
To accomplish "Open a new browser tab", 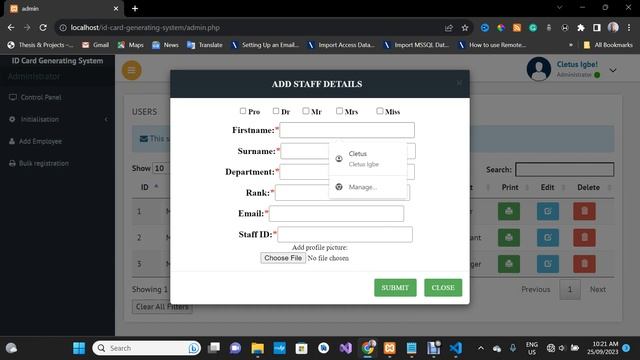I will coord(135,8).
